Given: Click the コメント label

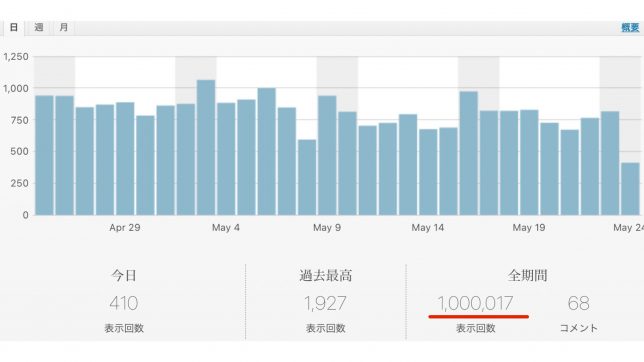Looking at the screenshot, I should pyautogui.click(x=579, y=328).
